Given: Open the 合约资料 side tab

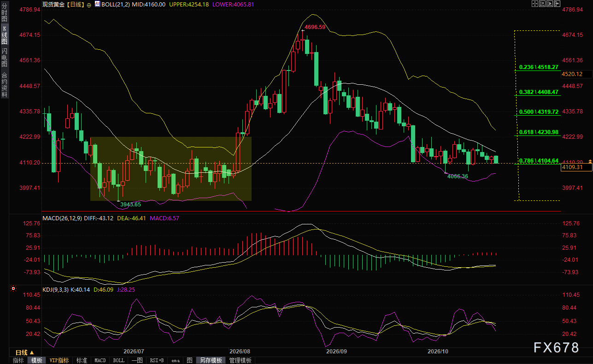Looking at the screenshot, I should point(4,85).
